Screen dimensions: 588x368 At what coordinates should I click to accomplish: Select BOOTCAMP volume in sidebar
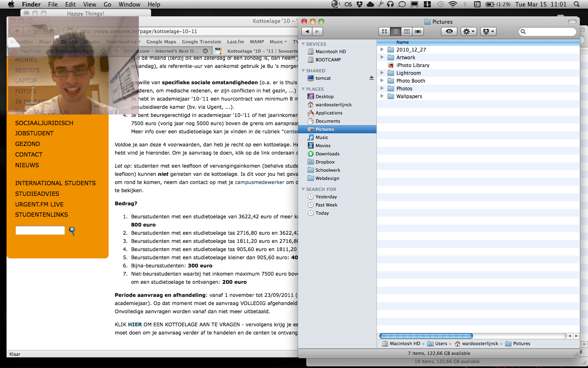pyautogui.click(x=328, y=60)
